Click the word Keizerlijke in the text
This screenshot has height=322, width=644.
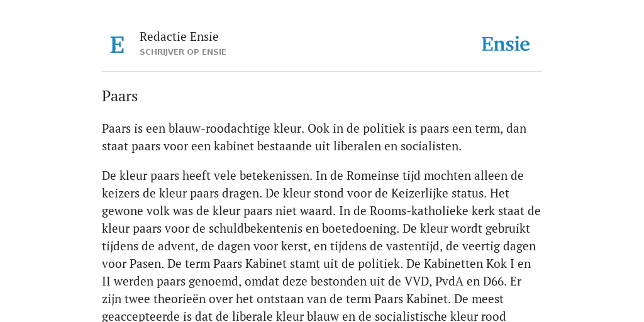(x=419, y=194)
